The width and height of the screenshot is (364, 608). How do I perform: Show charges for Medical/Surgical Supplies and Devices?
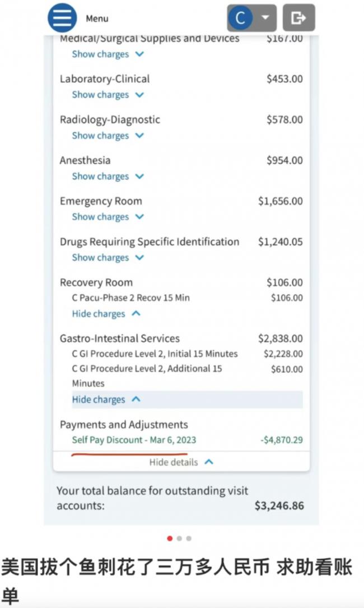(x=108, y=54)
